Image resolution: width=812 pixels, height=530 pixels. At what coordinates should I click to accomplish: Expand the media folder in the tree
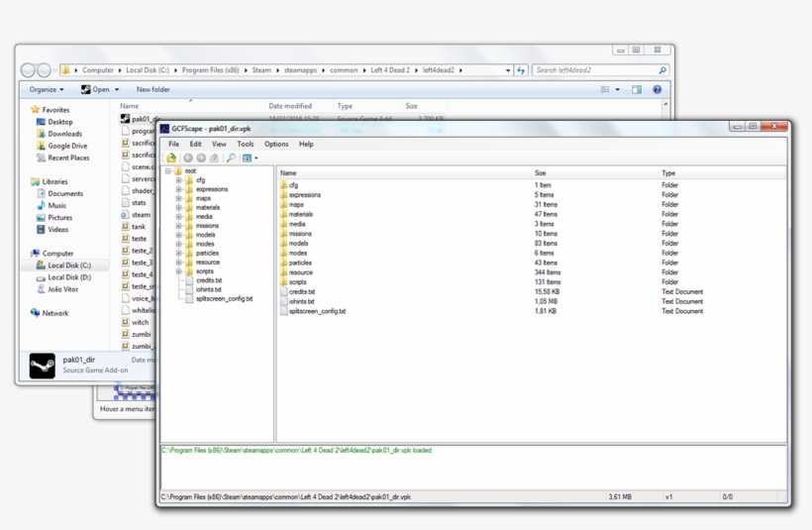[x=178, y=217]
